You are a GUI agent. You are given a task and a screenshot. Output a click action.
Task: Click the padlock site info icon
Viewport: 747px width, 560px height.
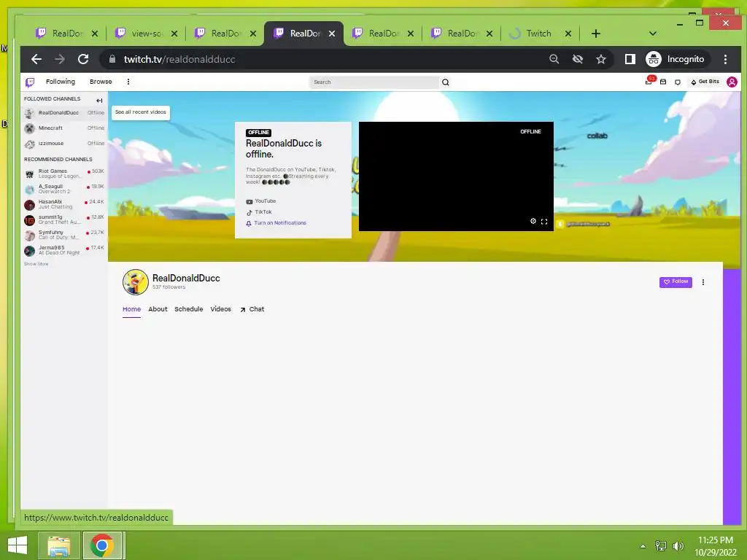pos(112,59)
